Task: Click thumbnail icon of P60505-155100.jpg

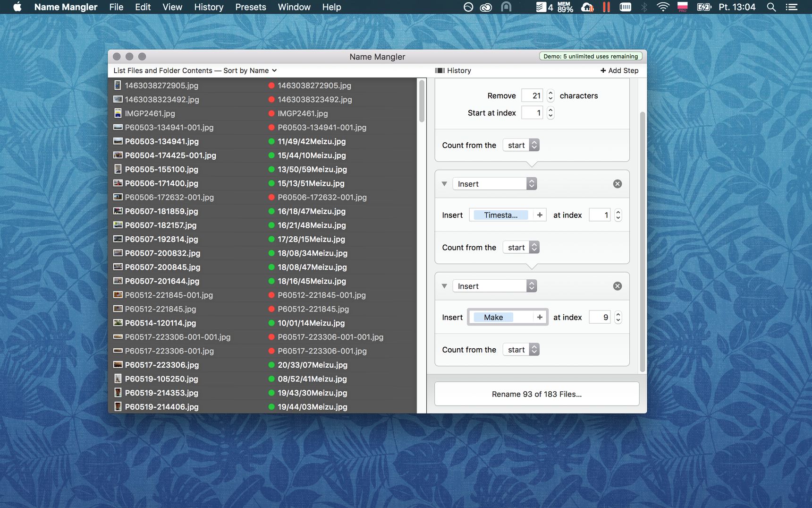Action: (x=118, y=169)
